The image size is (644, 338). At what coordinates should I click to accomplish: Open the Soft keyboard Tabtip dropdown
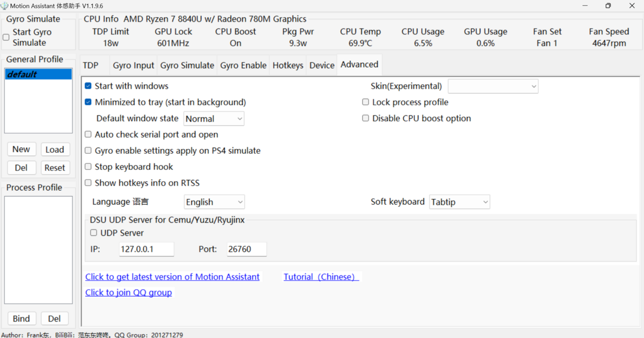[459, 202]
